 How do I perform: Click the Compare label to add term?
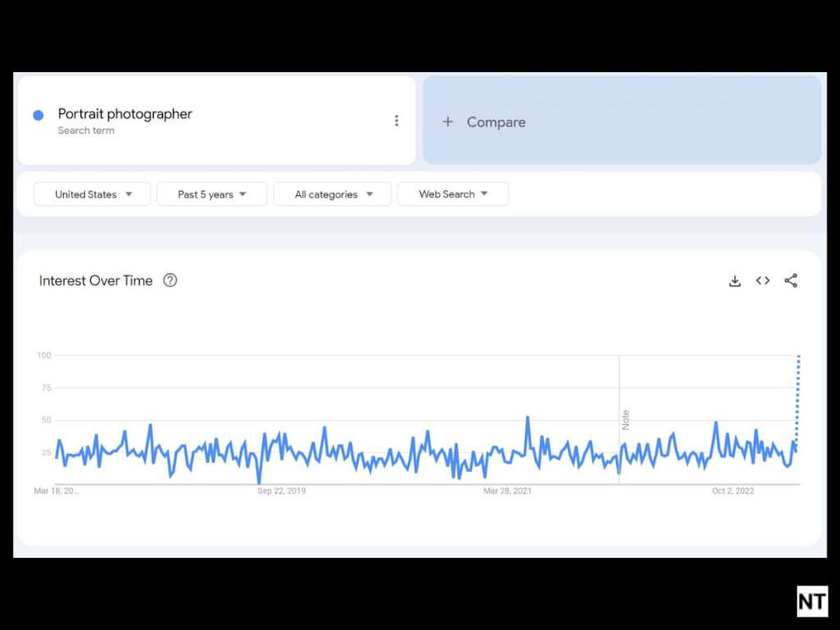tap(495, 122)
